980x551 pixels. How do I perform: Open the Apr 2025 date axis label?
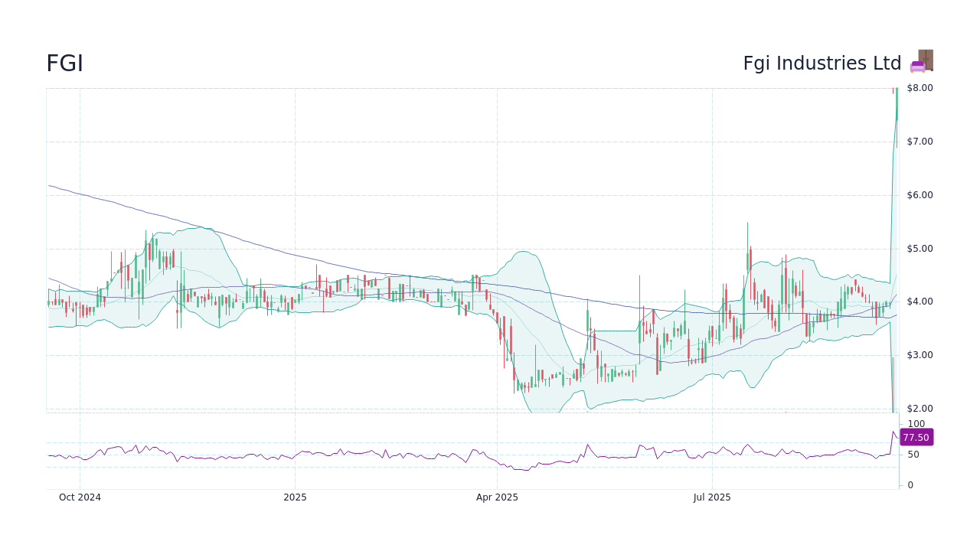[x=496, y=497]
